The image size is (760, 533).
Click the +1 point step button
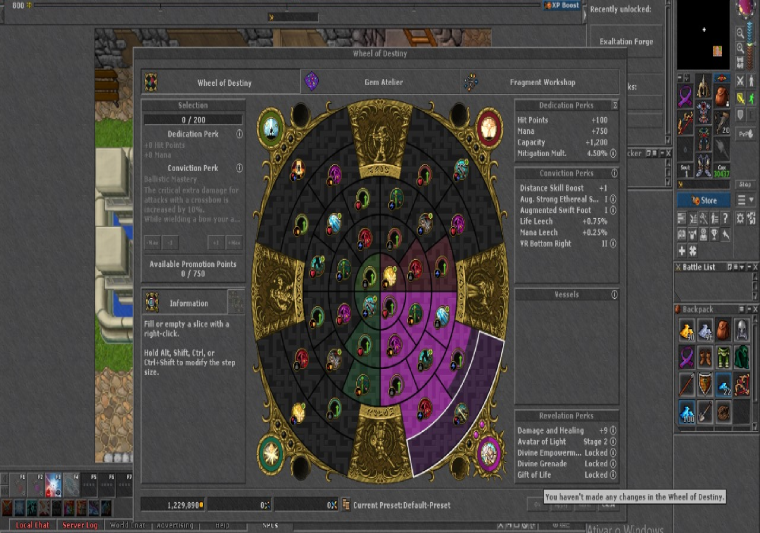click(216, 242)
